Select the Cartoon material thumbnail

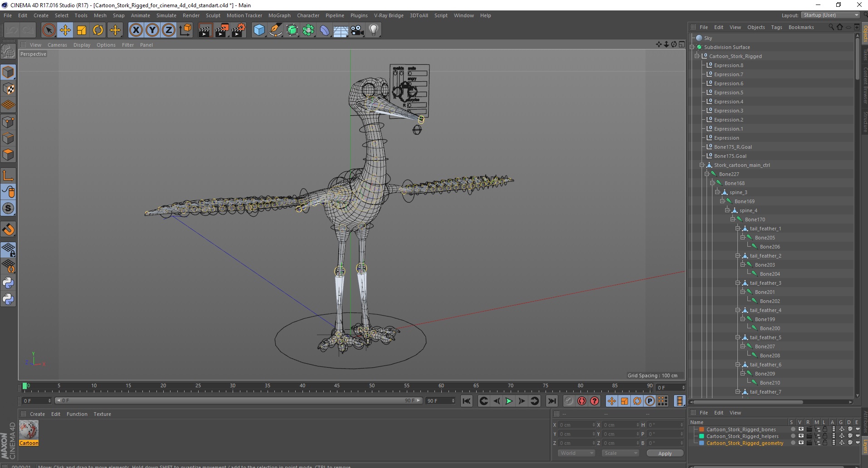[x=29, y=430]
